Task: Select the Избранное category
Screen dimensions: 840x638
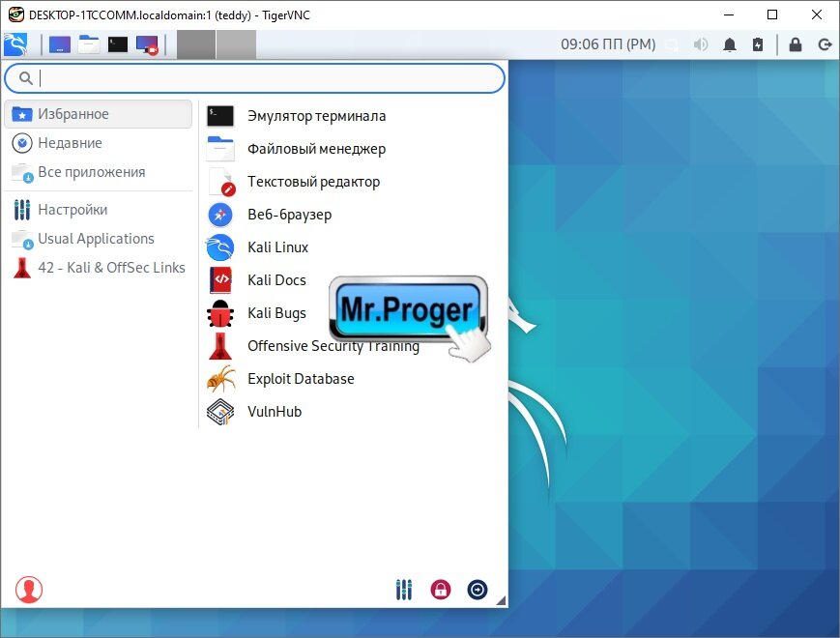Action: [98, 114]
